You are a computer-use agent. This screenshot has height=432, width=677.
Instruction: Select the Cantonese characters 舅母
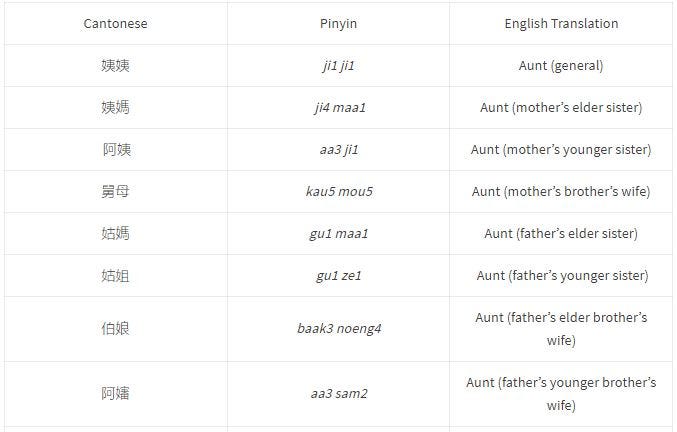click(x=116, y=192)
